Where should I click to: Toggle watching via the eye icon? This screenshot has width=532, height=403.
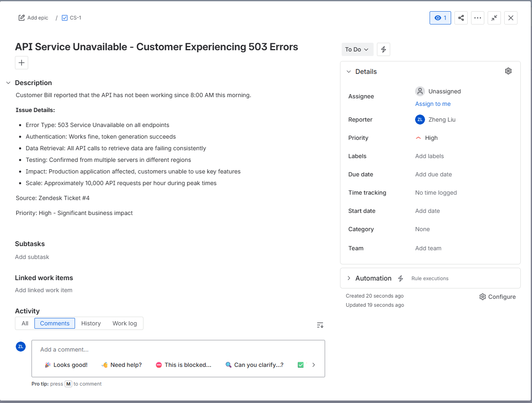pyautogui.click(x=439, y=18)
